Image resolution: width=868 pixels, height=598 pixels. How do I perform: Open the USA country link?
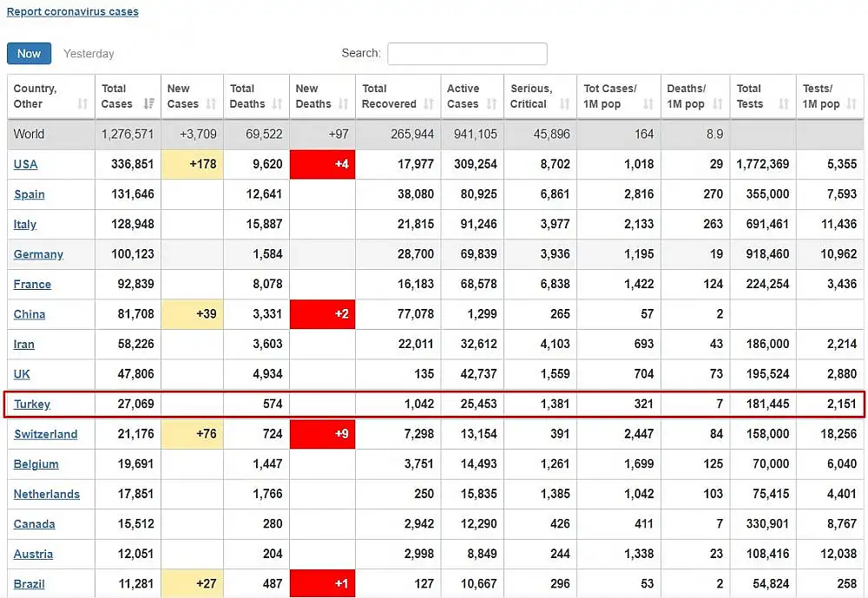tap(25, 164)
